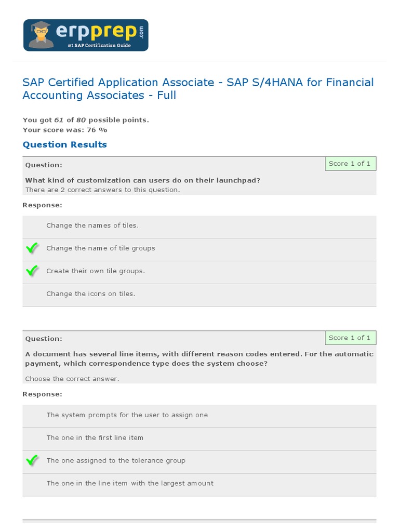The height and width of the screenshot is (532, 399).
Task: Click the second question's 'Score 1 of 1' badge
Action: (x=350, y=338)
